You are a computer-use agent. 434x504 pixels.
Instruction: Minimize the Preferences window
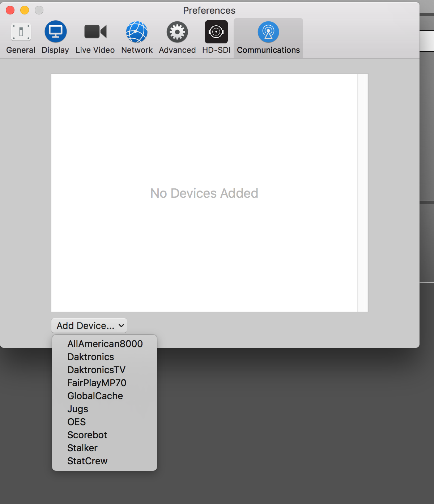[25, 10]
